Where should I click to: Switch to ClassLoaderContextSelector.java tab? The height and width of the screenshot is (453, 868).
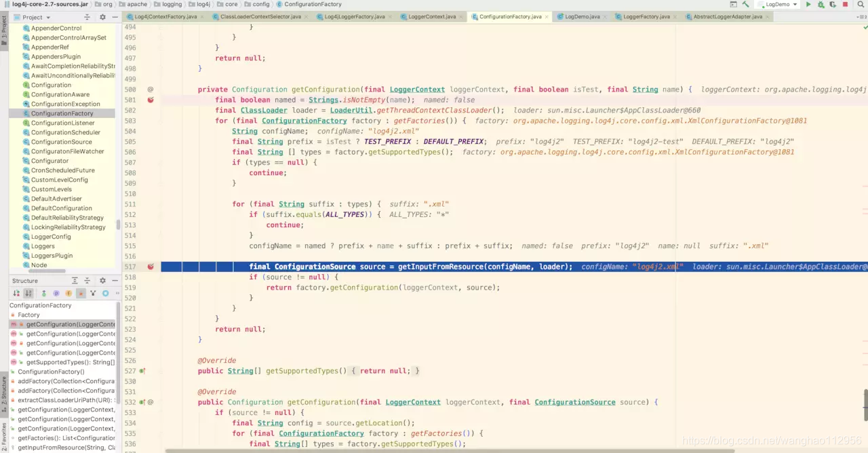click(x=262, y=16)
